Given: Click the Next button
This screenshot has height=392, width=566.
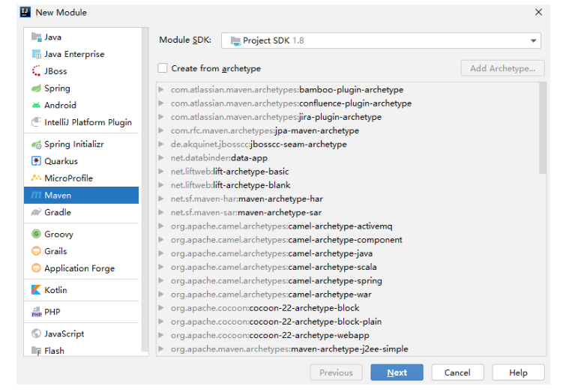Looking at the screenshot, I should 397,373.
